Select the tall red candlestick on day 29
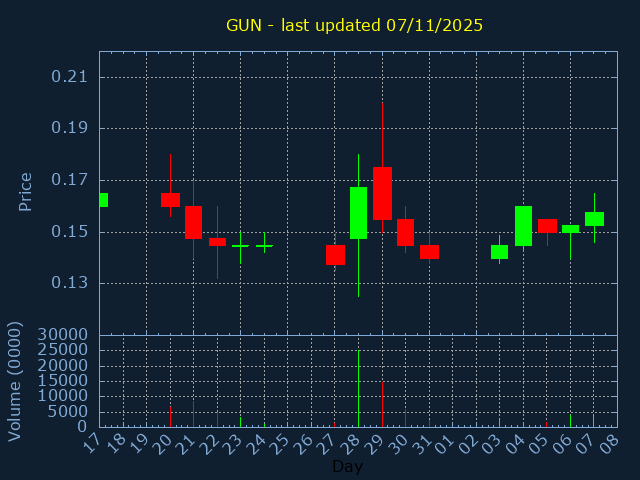Viewport: 640px width, 480px height. pyautogui.click(x=382, y=193)
